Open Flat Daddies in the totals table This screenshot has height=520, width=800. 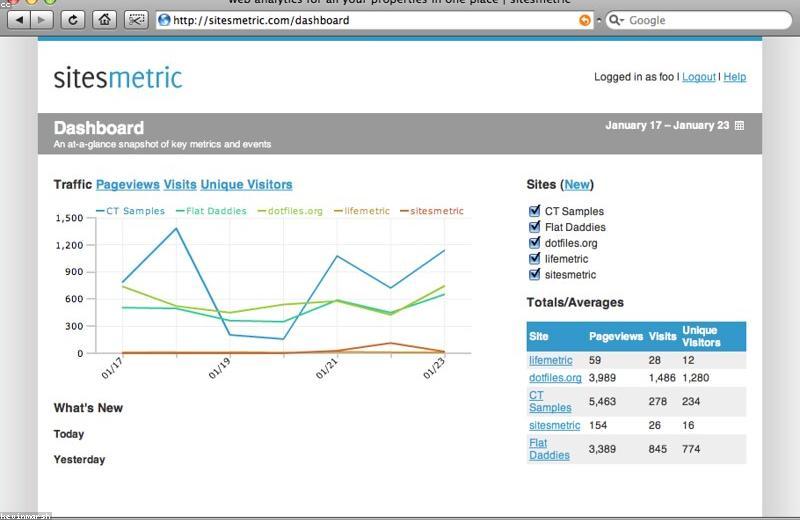pos(549,449)
